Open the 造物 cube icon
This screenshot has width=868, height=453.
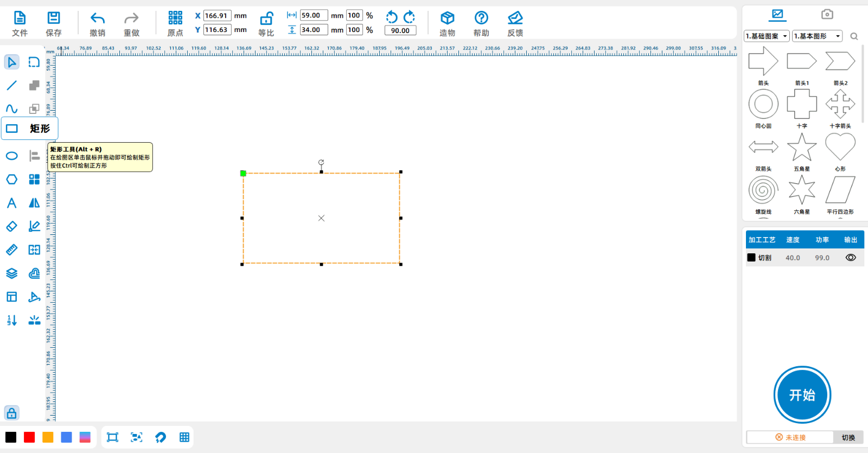(x=447, y=18)
